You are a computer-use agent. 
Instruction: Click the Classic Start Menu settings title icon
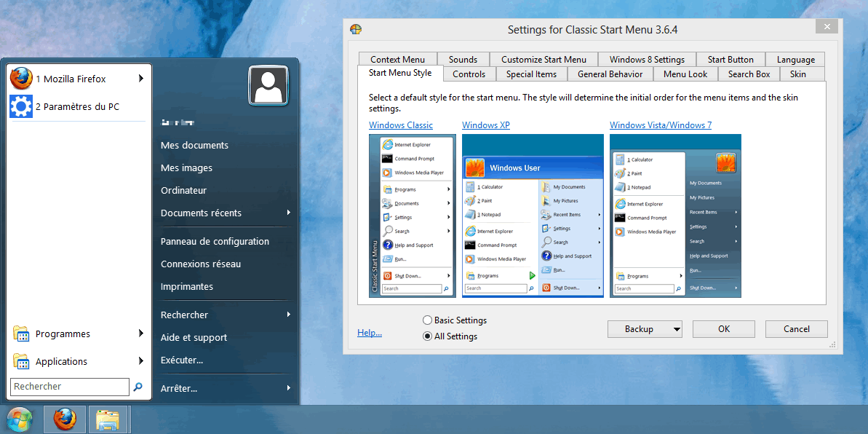[x=356, y=29]
